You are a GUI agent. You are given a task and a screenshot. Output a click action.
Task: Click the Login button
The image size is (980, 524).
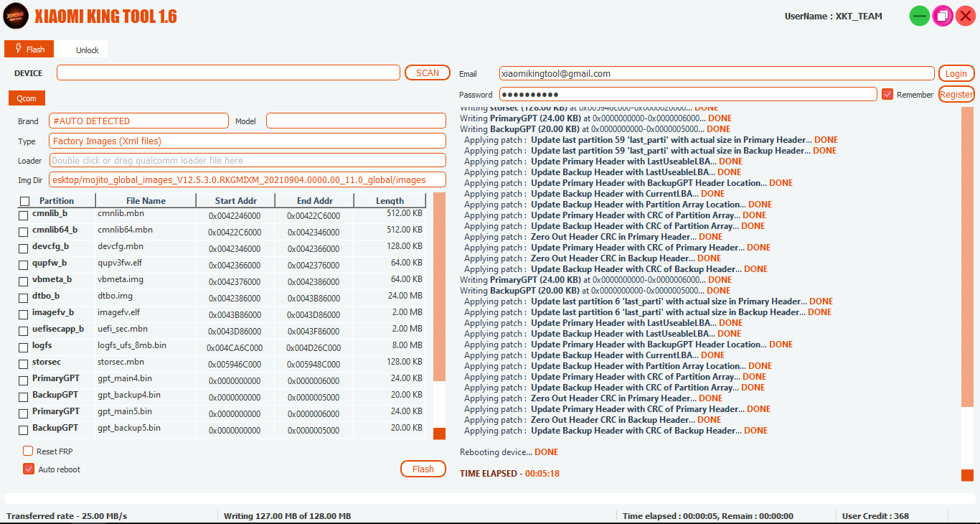(x=956, y=73)
